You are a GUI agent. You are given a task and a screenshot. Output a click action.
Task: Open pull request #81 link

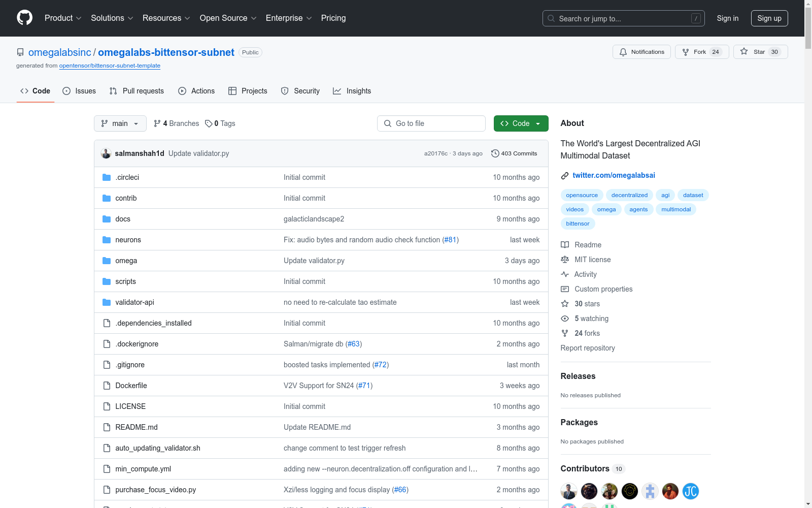(450, 240)
